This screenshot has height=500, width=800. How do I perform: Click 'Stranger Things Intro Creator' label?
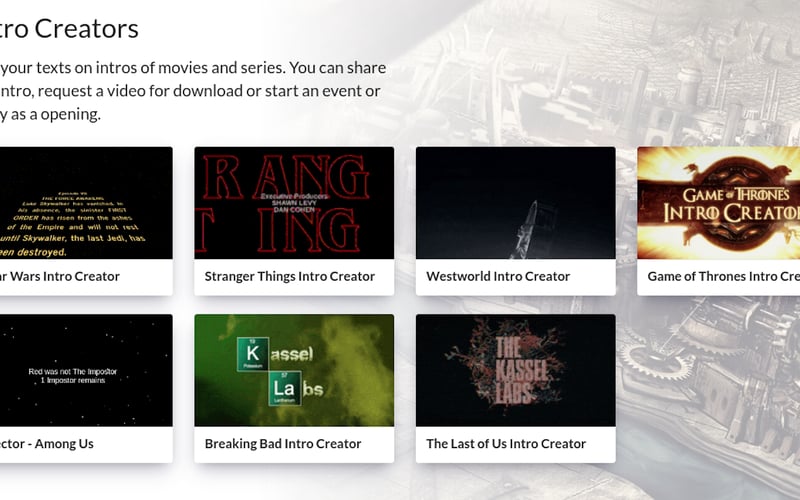point(290,277)
